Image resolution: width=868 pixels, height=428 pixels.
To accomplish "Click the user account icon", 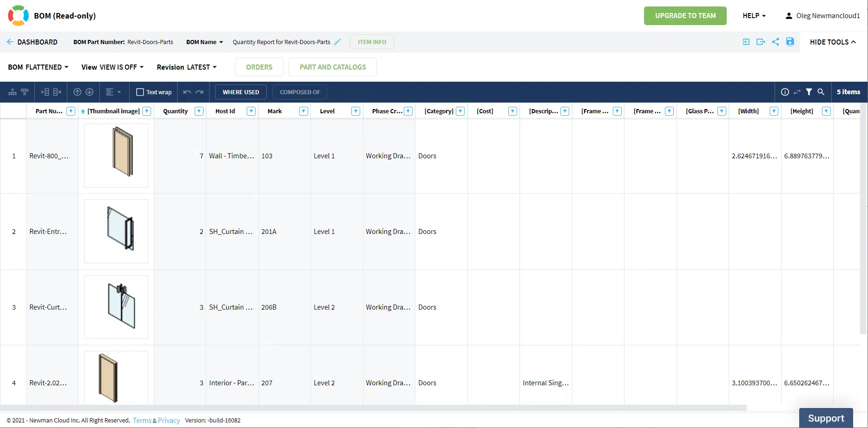I will 789,16.
